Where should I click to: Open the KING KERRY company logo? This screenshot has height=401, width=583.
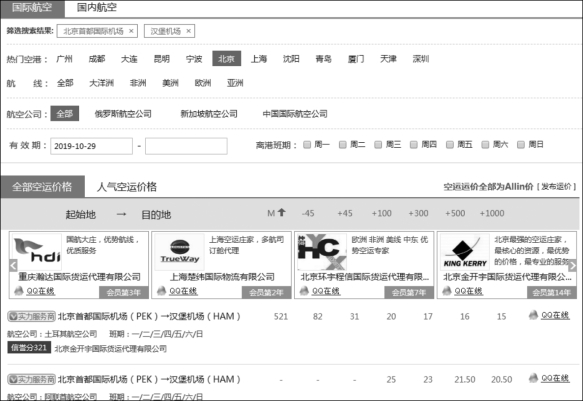coord(465,252)
